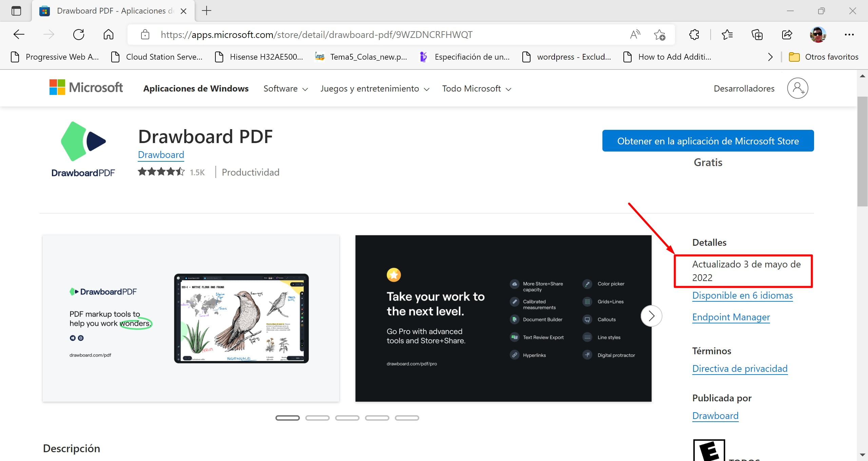Close the Drawboard PDF tab
The image size is (868, 461).
184,11
